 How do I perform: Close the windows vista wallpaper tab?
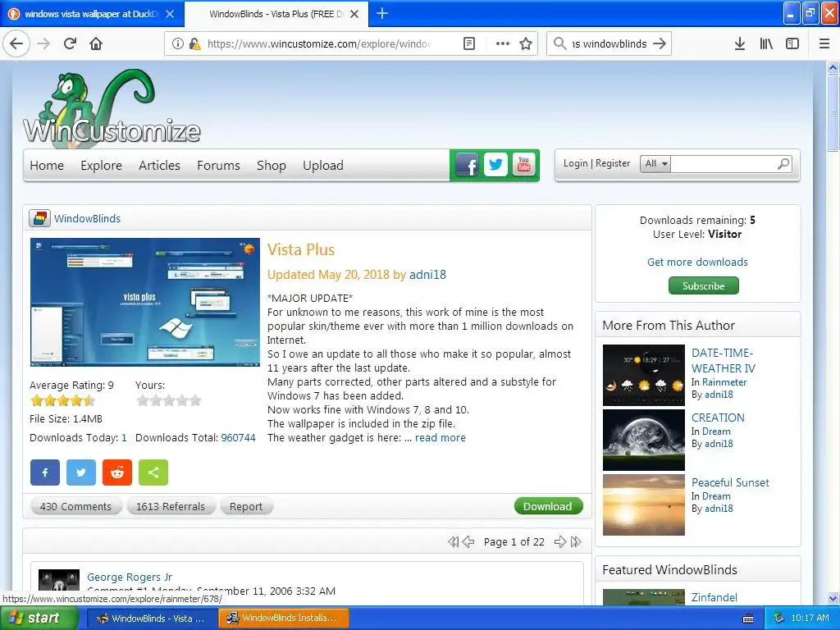170,14
